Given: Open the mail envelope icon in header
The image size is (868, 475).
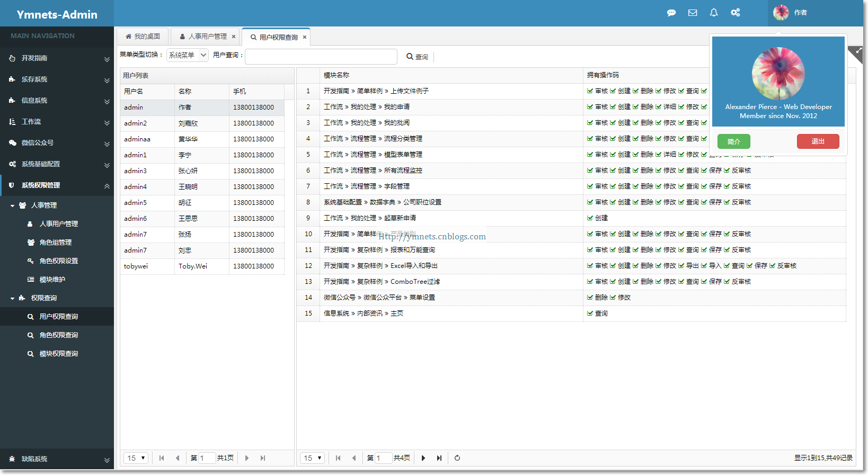Looking at the screenshot, I should click(693, 13).
